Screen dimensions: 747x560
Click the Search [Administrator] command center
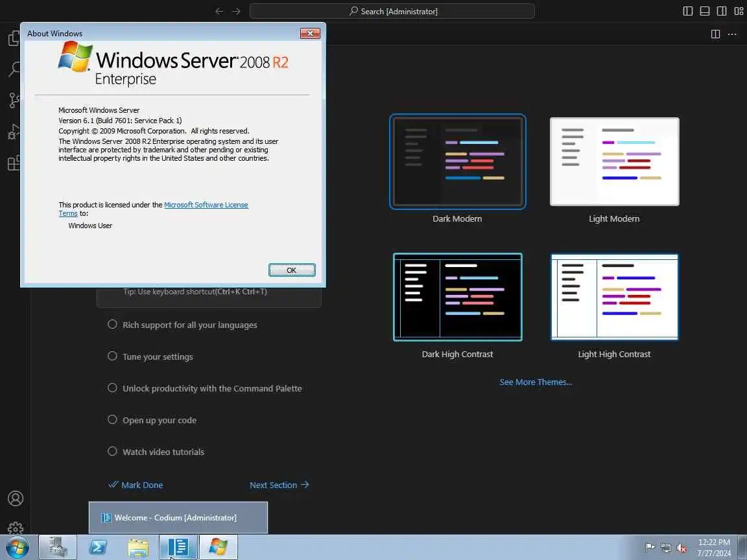[392, 11]
